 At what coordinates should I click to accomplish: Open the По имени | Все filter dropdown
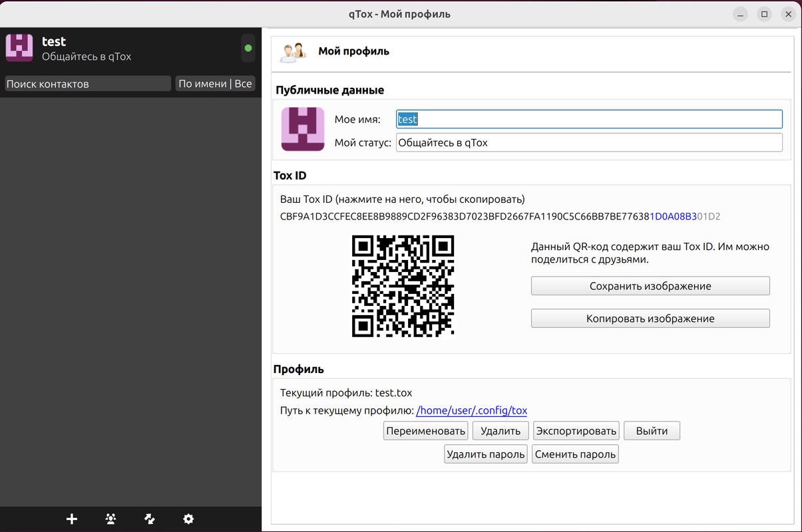[215, 84]
